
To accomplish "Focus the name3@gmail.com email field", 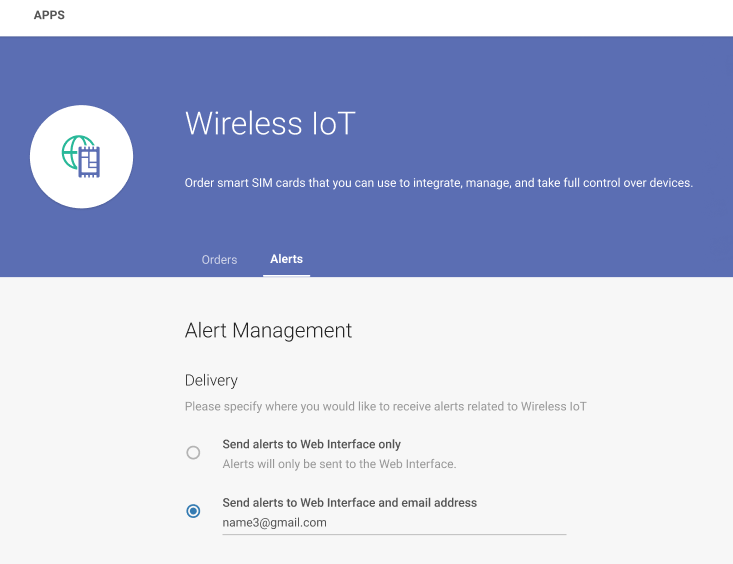I will [394, 523].
